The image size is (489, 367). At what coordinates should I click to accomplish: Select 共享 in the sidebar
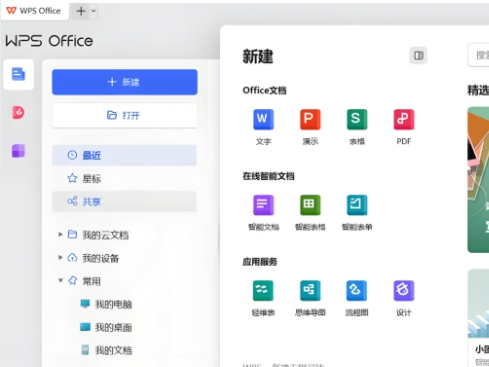124,201
